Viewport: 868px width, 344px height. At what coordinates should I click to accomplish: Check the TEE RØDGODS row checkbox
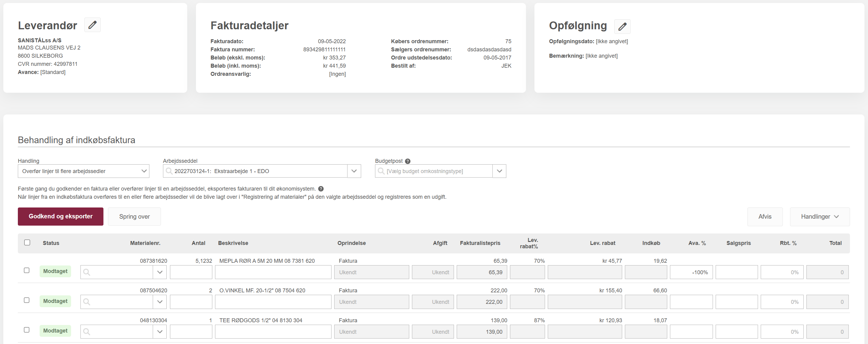27,330
